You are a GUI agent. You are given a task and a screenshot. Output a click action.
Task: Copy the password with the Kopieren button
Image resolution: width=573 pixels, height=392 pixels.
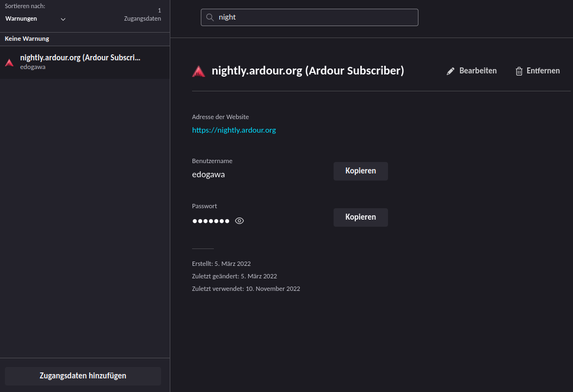pos(360,217)
